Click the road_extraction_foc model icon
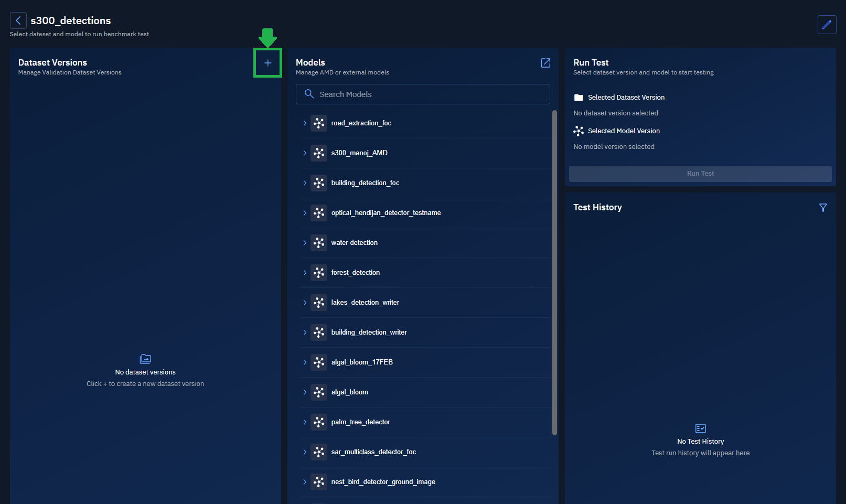 point(319,123)
